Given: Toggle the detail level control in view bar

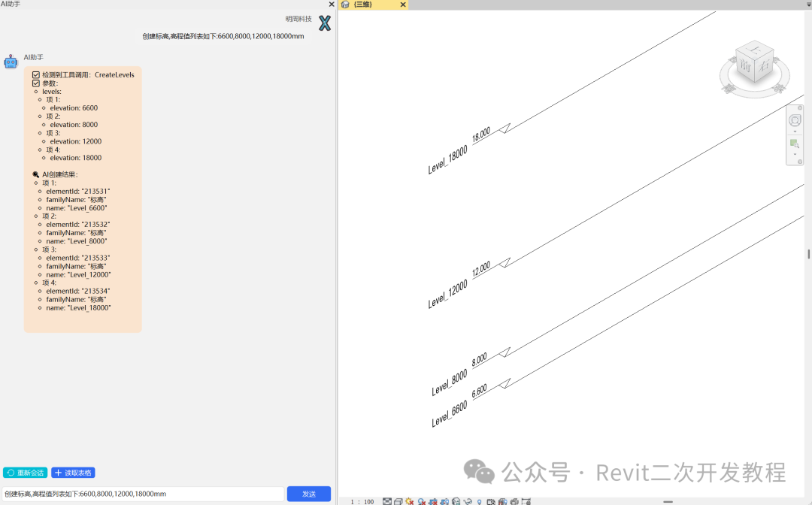Looking at the screenshot, I should coord(387,500).
